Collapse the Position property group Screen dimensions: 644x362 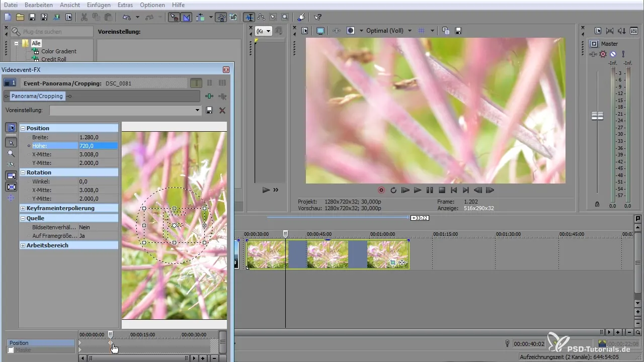[23, 128]
